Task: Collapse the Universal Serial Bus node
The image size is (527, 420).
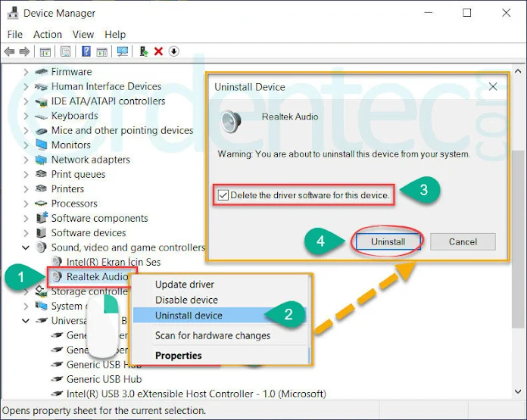Action: (x=26, y=321)
